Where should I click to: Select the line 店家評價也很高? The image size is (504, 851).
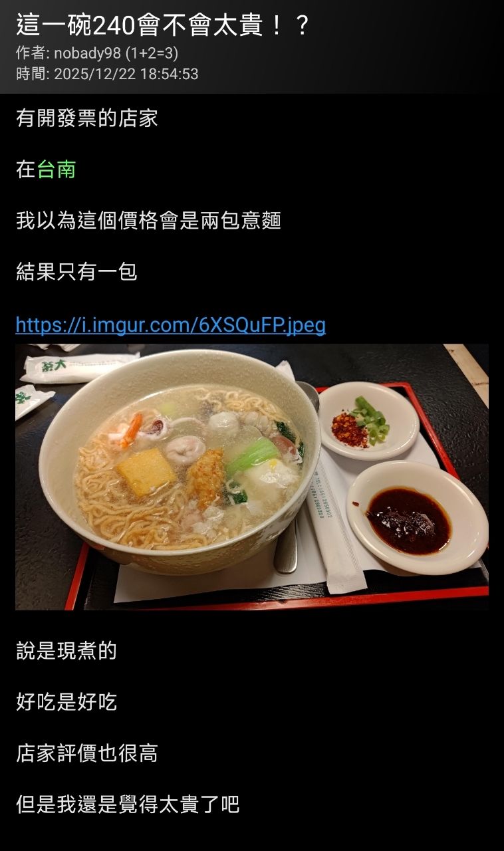(x=87, y=753)
